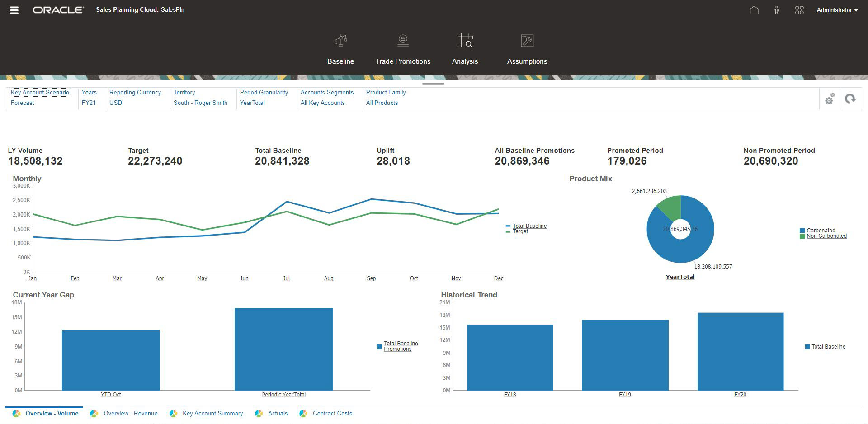Viewport: 868px width, 424px height.
Task: Select the Trade Promotions icon
Action: click(402, 41)
